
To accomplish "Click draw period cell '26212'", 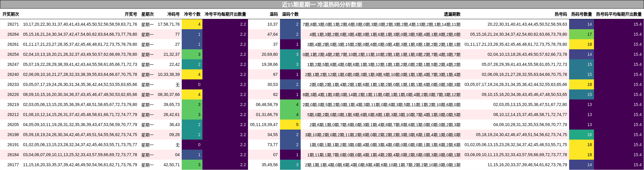I will (13, 115).
